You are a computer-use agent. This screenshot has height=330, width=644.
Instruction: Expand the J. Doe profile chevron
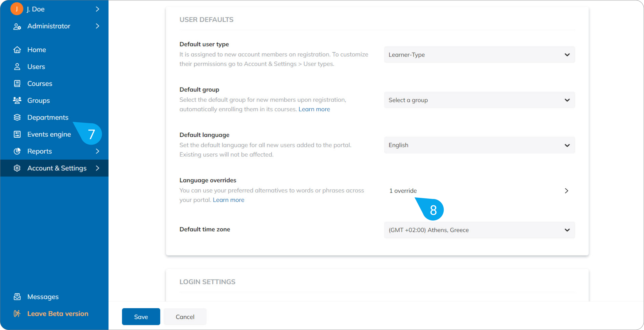click(x=97, y=9)
